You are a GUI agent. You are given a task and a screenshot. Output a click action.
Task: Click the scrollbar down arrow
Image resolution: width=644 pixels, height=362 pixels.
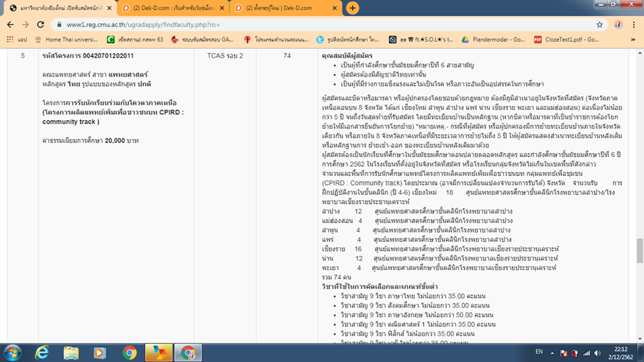[x=640, y=339]
